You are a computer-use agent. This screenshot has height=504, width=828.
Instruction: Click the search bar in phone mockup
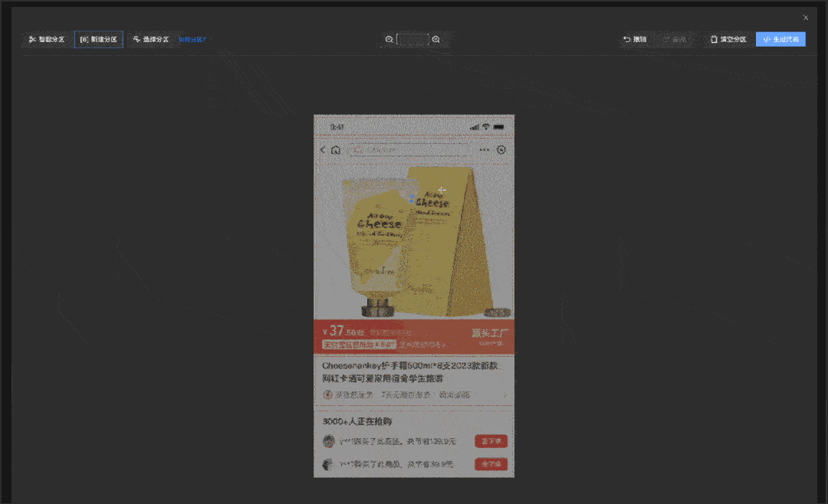[x=409, y=150]
